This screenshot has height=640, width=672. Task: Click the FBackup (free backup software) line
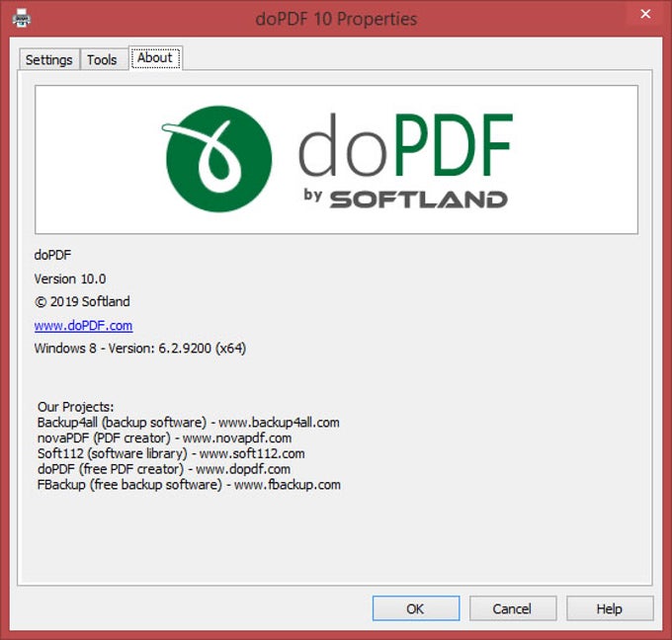pyautogui.click(x=190, y=485)
